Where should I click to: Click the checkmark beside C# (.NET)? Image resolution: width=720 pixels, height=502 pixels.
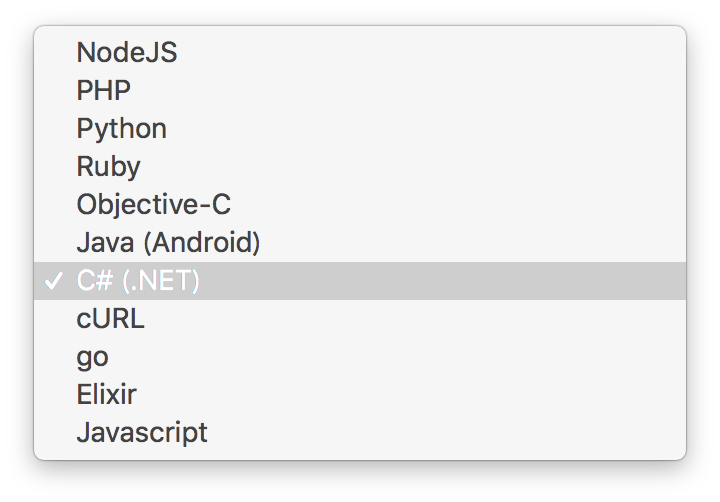tap(53, 281)
